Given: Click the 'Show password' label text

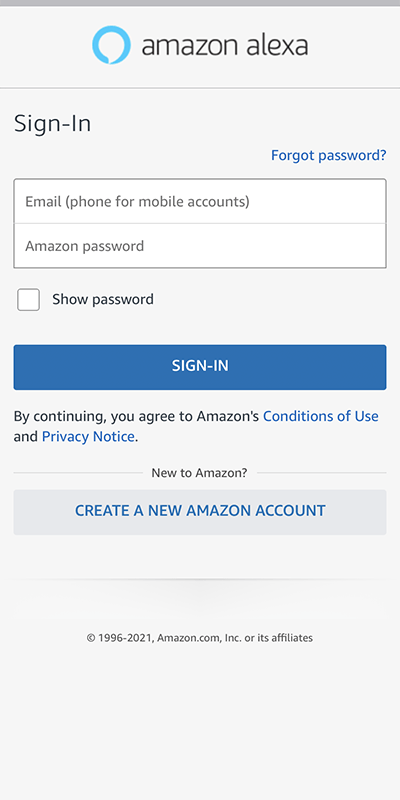Looking at the screenshot, I should [103, 299].
